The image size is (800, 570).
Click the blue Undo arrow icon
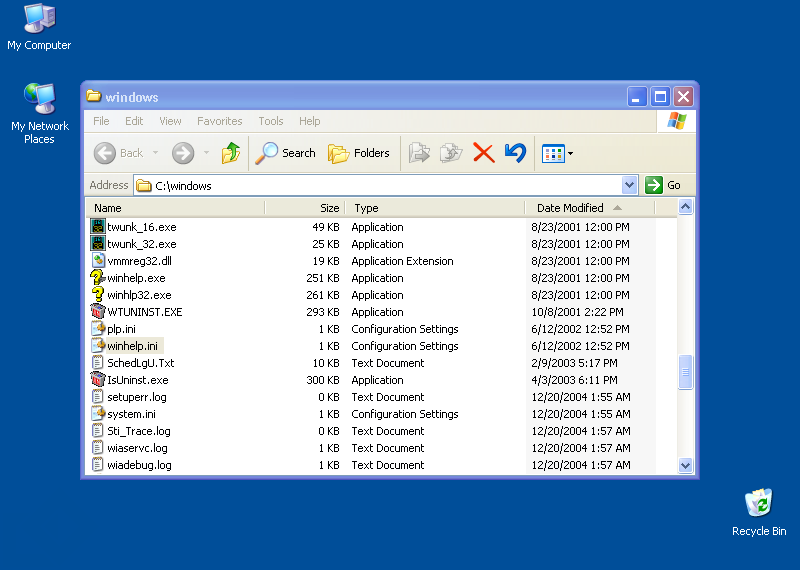515,153
